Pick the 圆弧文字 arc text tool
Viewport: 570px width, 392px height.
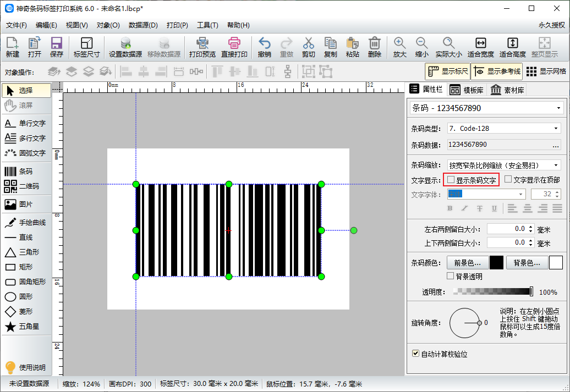pos(26,153)
